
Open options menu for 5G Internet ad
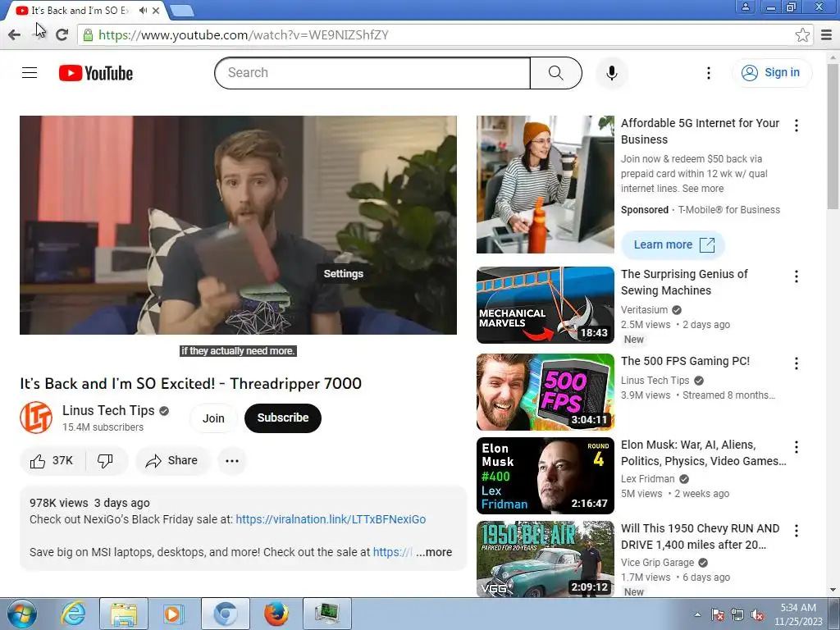[797, 126]
